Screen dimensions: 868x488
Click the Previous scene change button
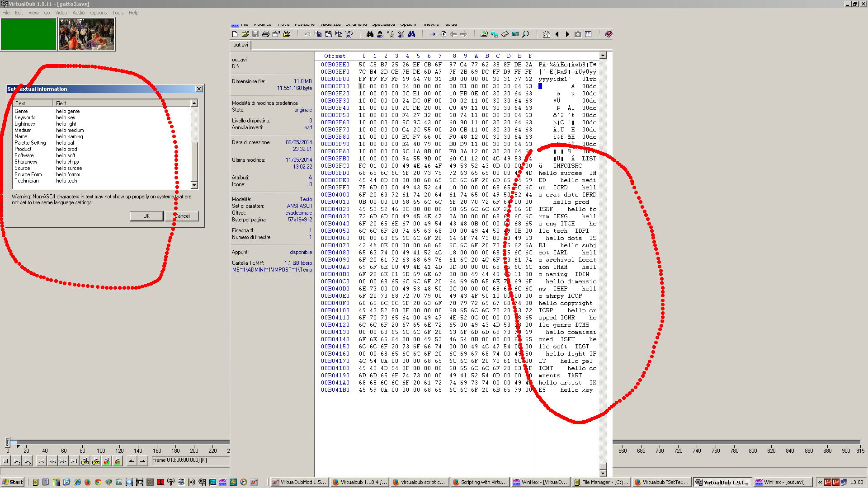[x=107, y=461]
